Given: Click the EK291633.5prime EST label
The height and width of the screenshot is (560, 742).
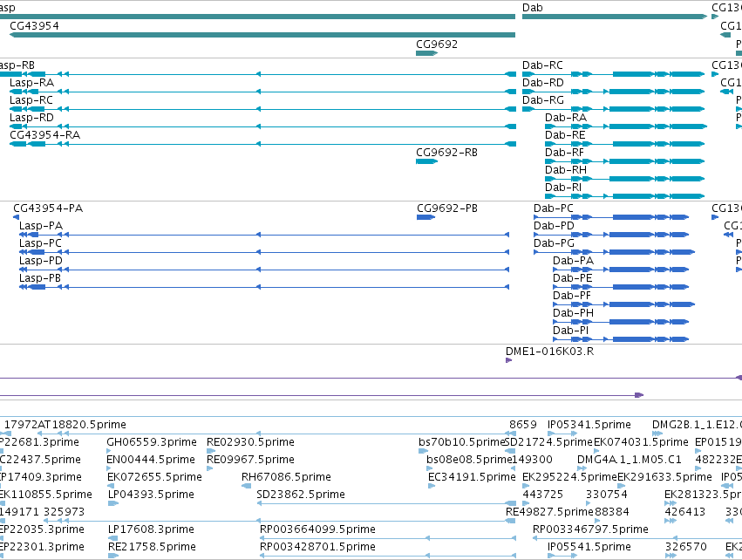Looking at the screenshot, I should coord(665,478).
